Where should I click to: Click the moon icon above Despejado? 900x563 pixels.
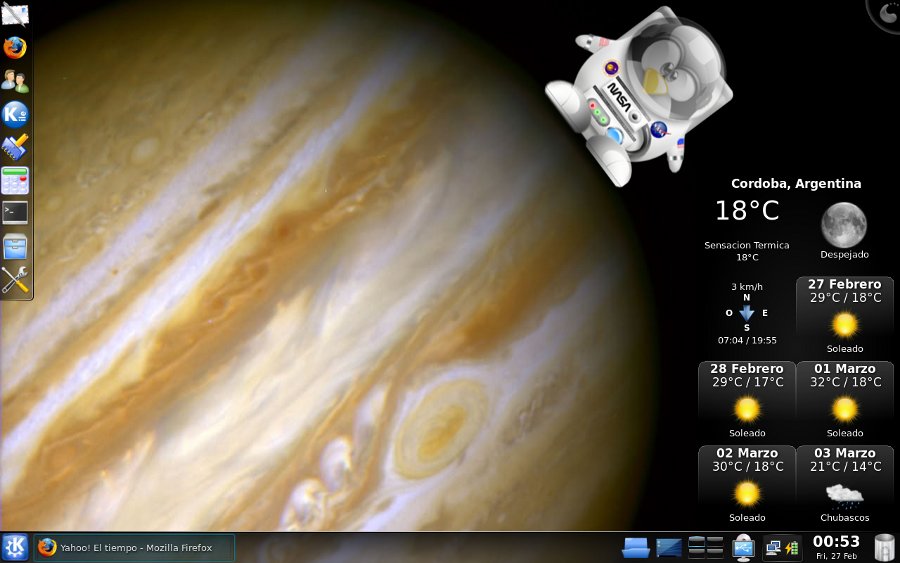[844, 224]
